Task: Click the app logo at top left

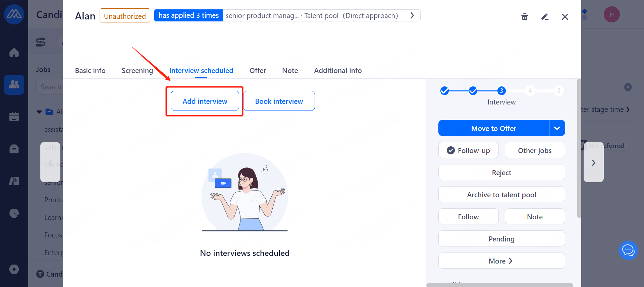Action: pyautogui.click(x=14, y=14)
